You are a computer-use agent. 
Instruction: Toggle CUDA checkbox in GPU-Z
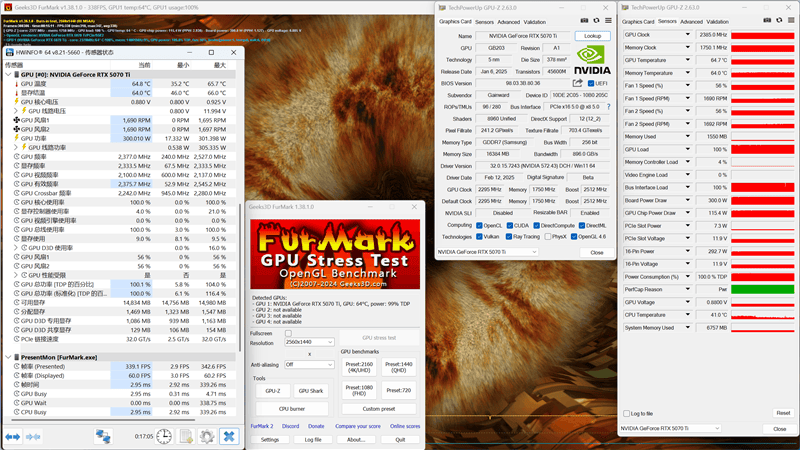coord(509,225)
